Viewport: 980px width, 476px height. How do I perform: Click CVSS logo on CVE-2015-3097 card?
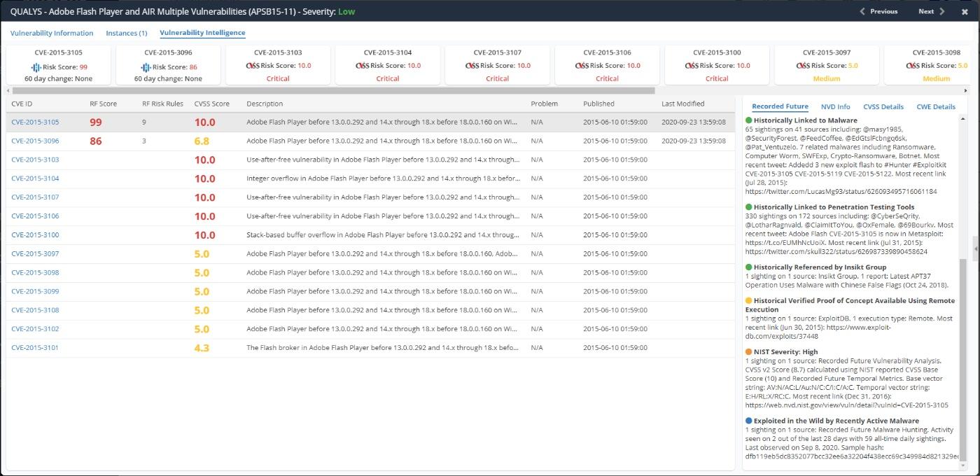pos(801,66)
